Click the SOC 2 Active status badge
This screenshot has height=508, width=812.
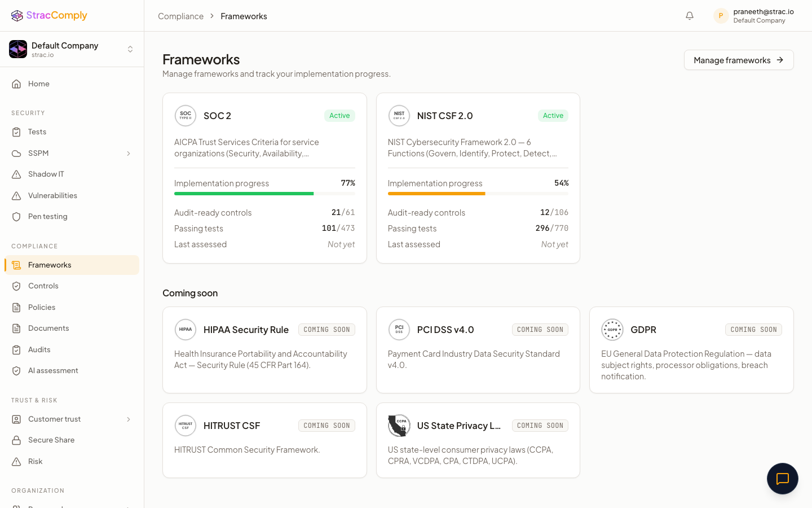pos(339,116)
